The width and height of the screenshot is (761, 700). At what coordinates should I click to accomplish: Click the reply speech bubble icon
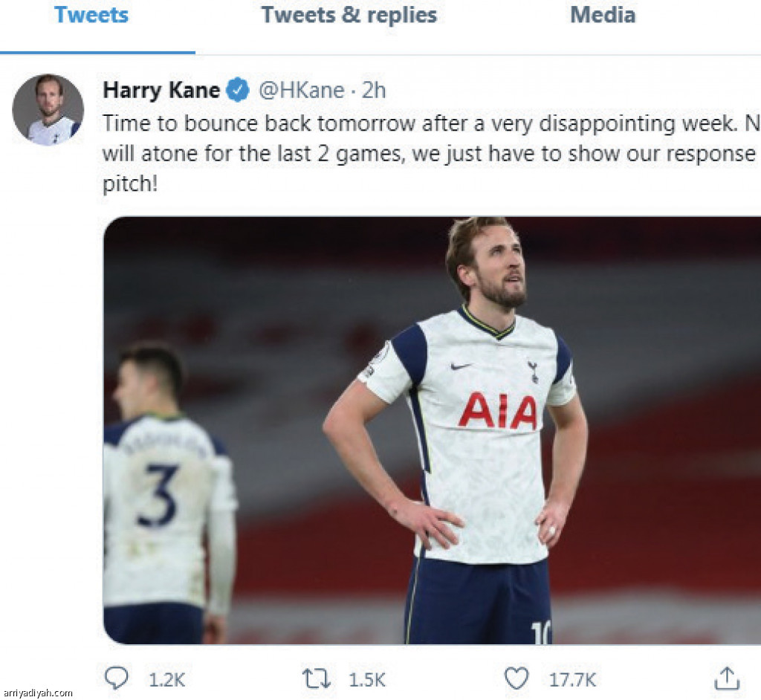(117, 678)
